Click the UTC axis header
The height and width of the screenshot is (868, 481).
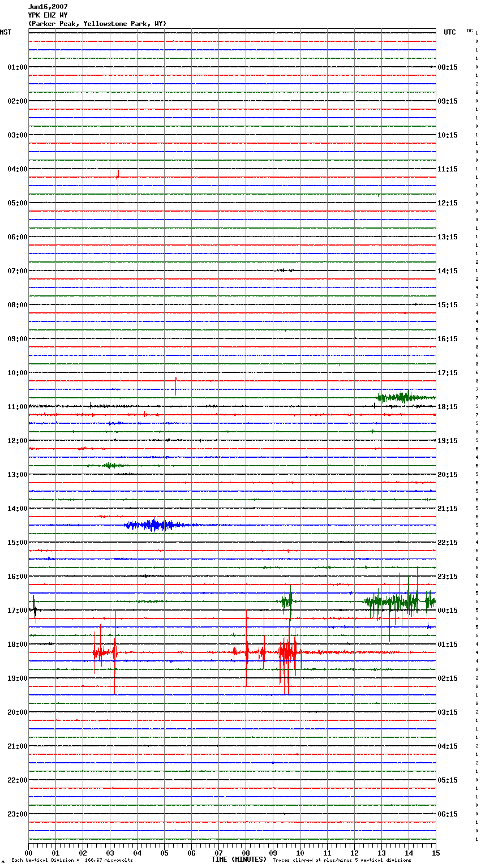(x=450, y=32)
